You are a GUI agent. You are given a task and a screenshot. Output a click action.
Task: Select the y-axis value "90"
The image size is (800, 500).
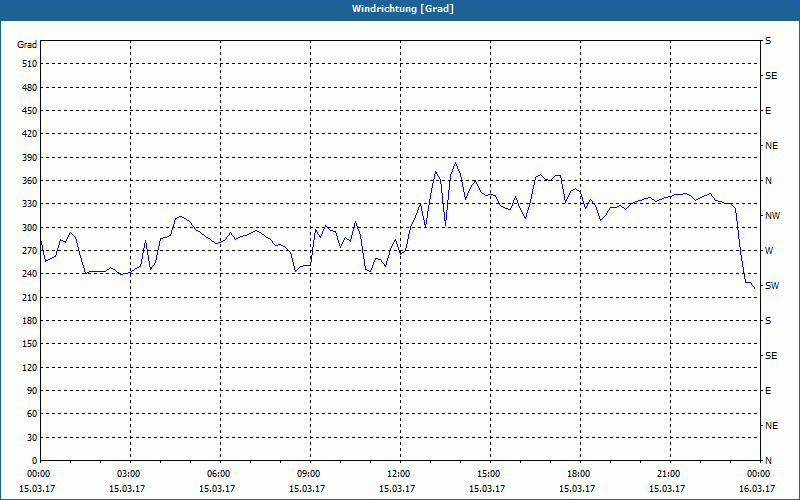[32, 391]
